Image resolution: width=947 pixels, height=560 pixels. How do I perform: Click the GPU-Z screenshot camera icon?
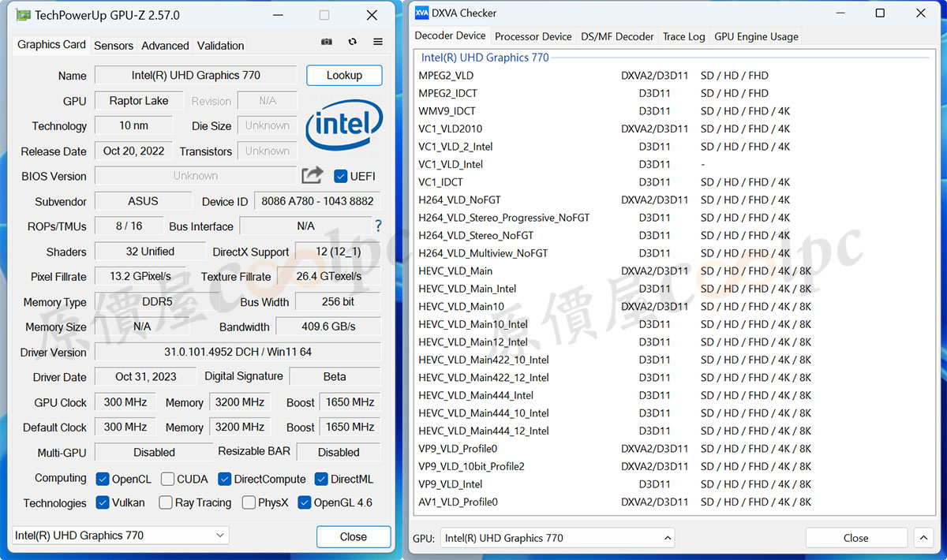pyautogui.click(x=327, y=42)
